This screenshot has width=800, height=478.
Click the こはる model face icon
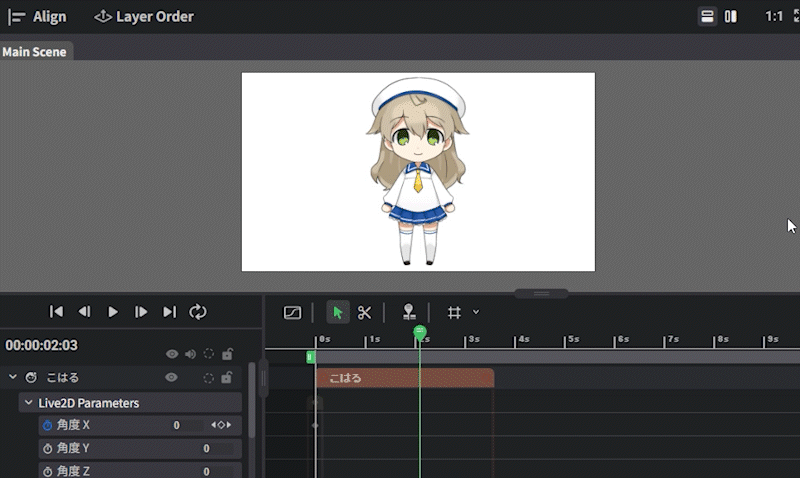pyautogui.click(x=31, y=378)
